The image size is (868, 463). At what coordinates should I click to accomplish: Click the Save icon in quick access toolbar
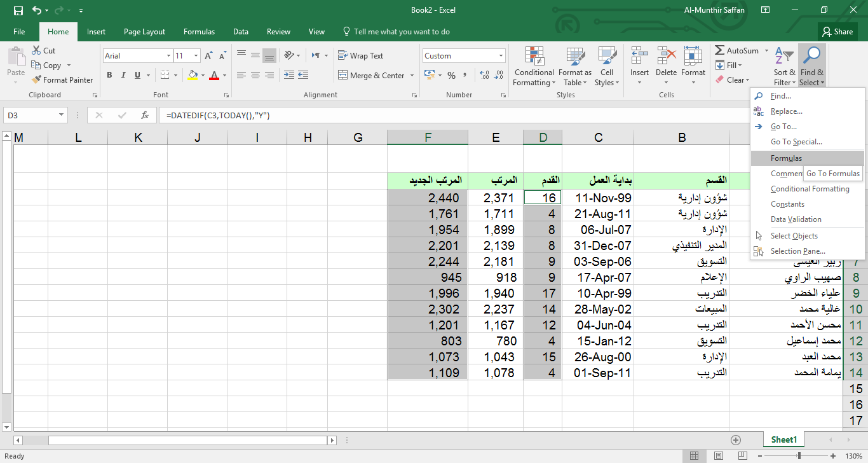click(x=18, y=10)
